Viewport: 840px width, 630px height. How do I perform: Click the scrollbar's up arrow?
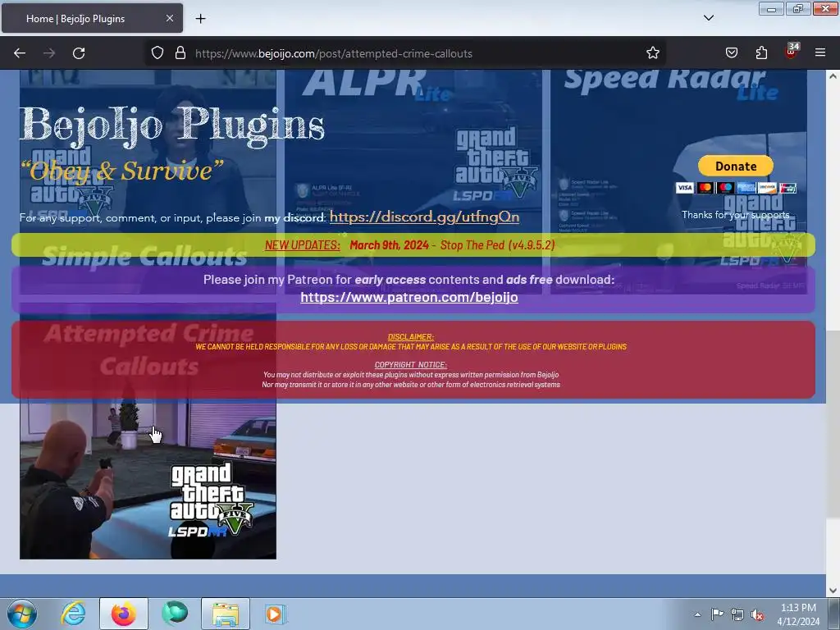click(833, 76)
